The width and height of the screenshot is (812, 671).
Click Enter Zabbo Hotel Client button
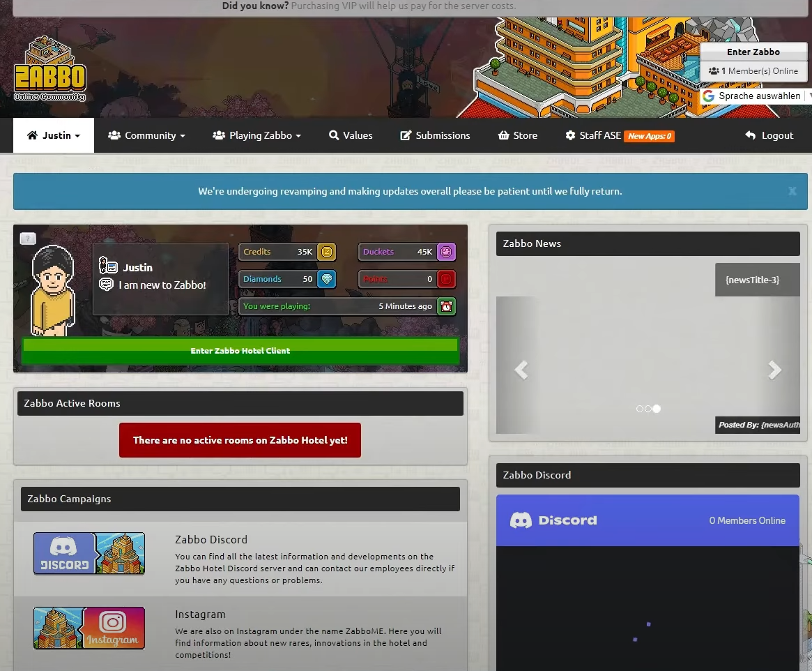click(240, 351)
